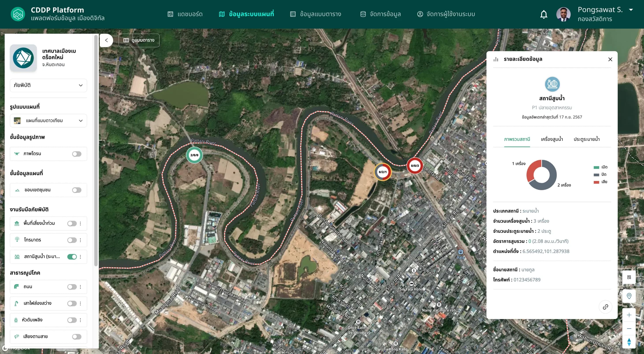Click the map location pin icon

pos(629,296)
